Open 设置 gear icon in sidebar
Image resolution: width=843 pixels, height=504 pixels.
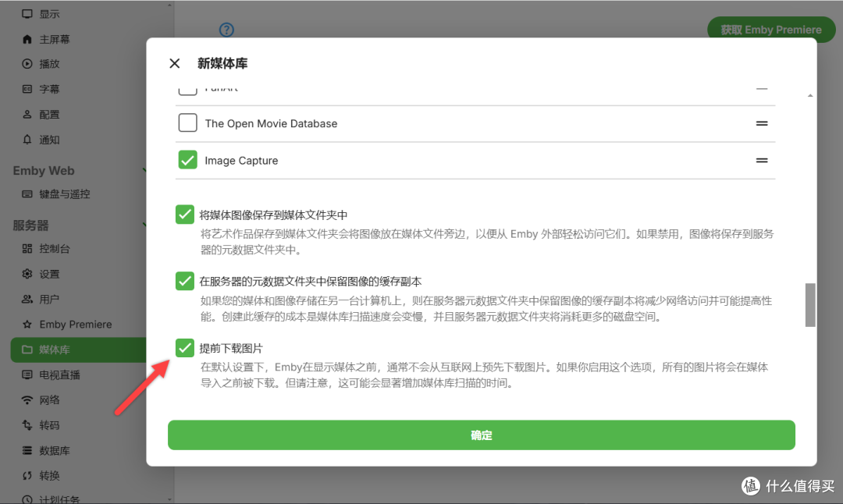[x=27, y=274]
